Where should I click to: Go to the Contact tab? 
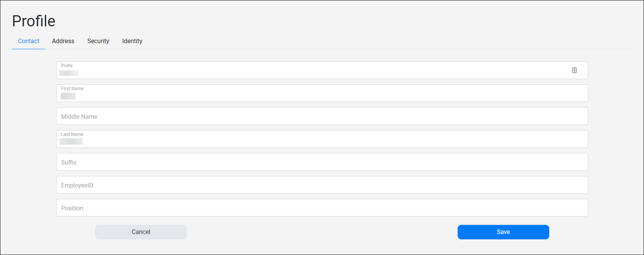pyautogui.click(x=29, y=41)
